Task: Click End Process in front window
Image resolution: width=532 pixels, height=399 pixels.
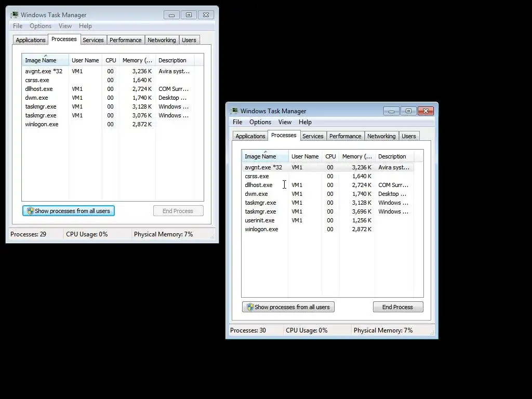Action: pos(398,307)
